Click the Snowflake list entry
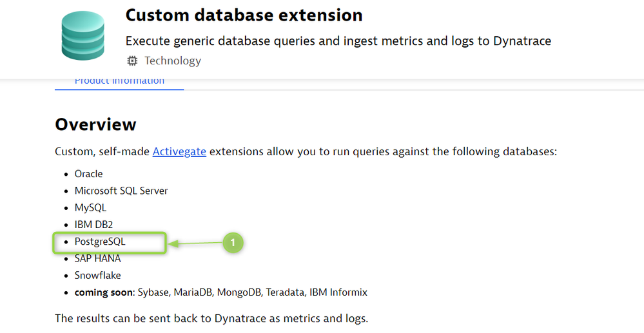The image size is (644, 333). pyautogui.click(x=98, y=275)
